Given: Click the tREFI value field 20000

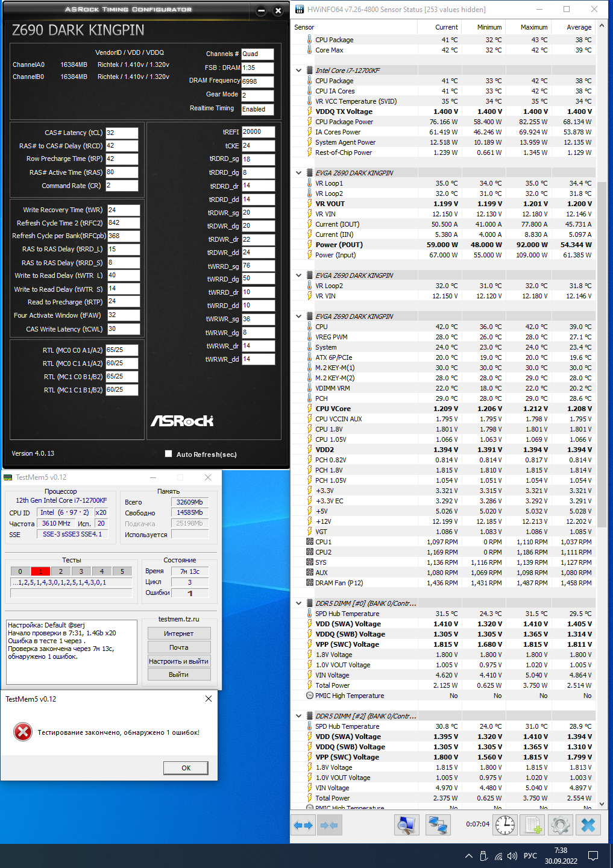Looking at the screenshot, I should click(x=259, y=132).
